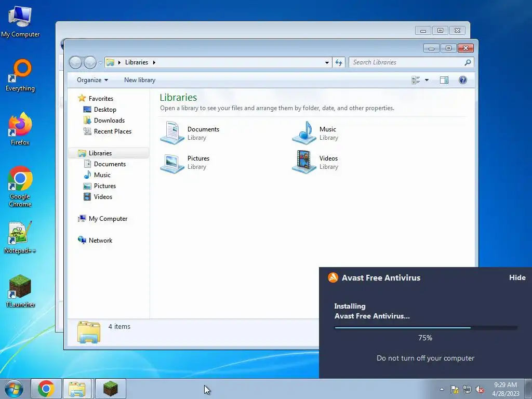Select Recent Places under Favorites
This screenshot has width=532, height=399.
112,131
